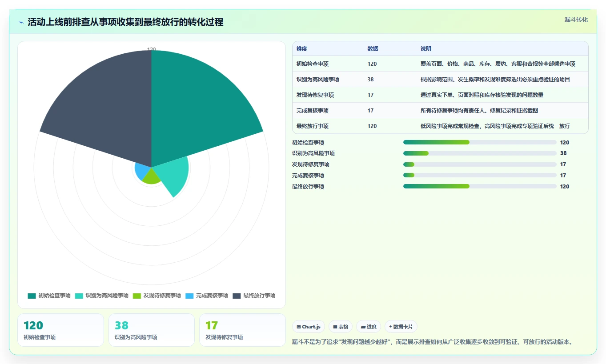
Task: Click the 最终放行事项 progress bar
Action: pos(480,187)
